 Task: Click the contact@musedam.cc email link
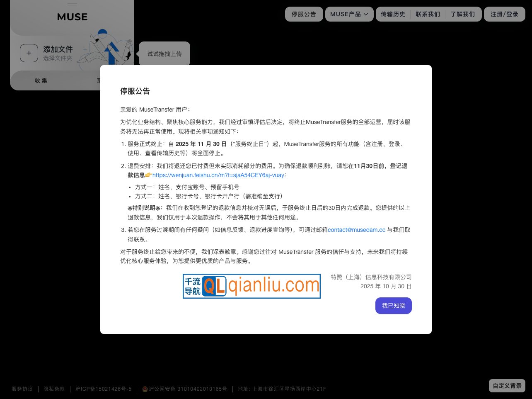[x=356, y=230]
